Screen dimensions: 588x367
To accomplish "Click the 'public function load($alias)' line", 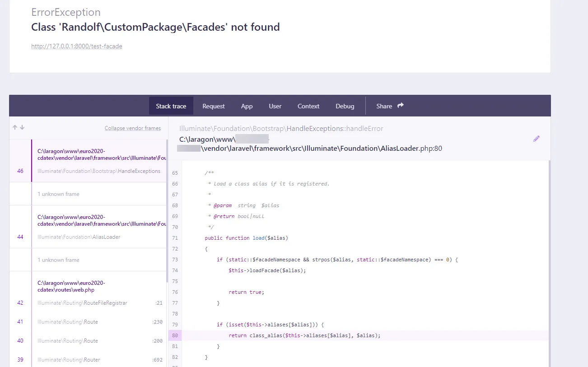I will click(x=246, y=238).
